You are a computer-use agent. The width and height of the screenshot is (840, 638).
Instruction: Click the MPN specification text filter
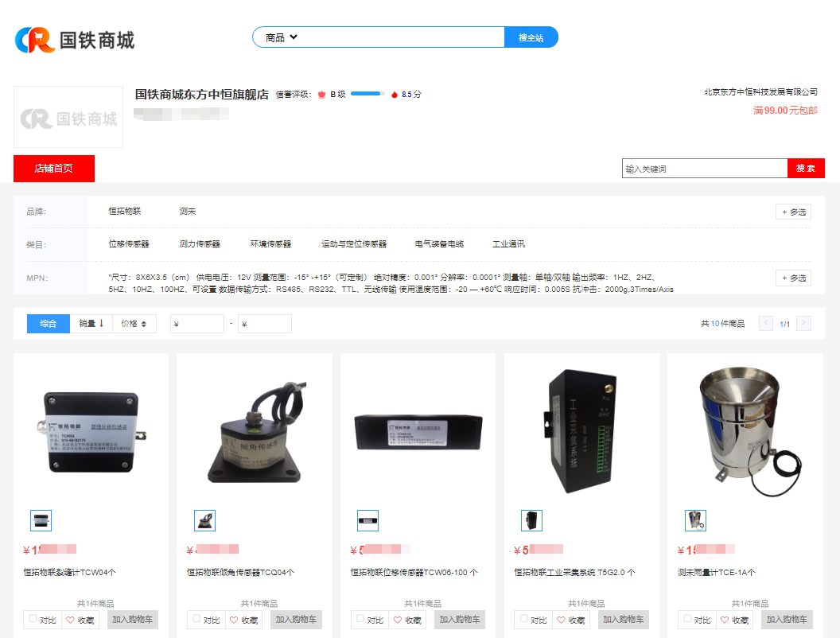click(391, 283)
